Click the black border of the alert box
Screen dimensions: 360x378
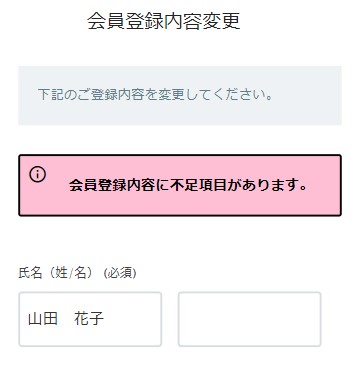[180, 155]
